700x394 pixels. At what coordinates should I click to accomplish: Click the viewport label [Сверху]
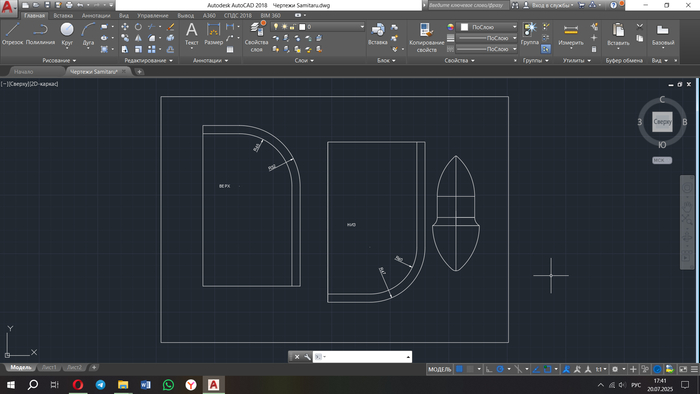click(x=20, y=84)
